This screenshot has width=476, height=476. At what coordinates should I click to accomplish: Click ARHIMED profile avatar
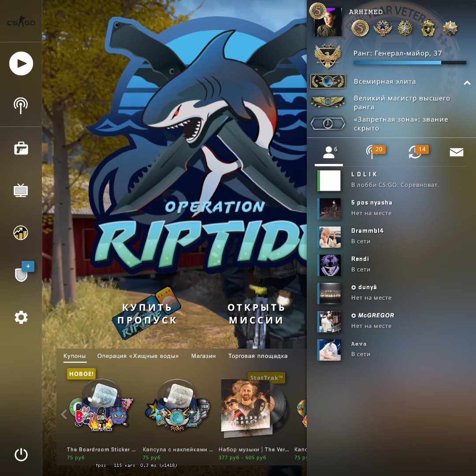(327, 22)
